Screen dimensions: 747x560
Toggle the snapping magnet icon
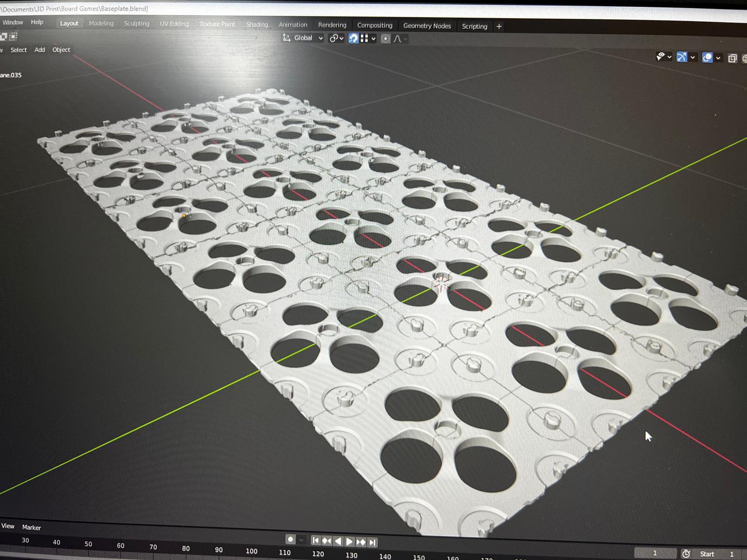[x=353, y=38]
